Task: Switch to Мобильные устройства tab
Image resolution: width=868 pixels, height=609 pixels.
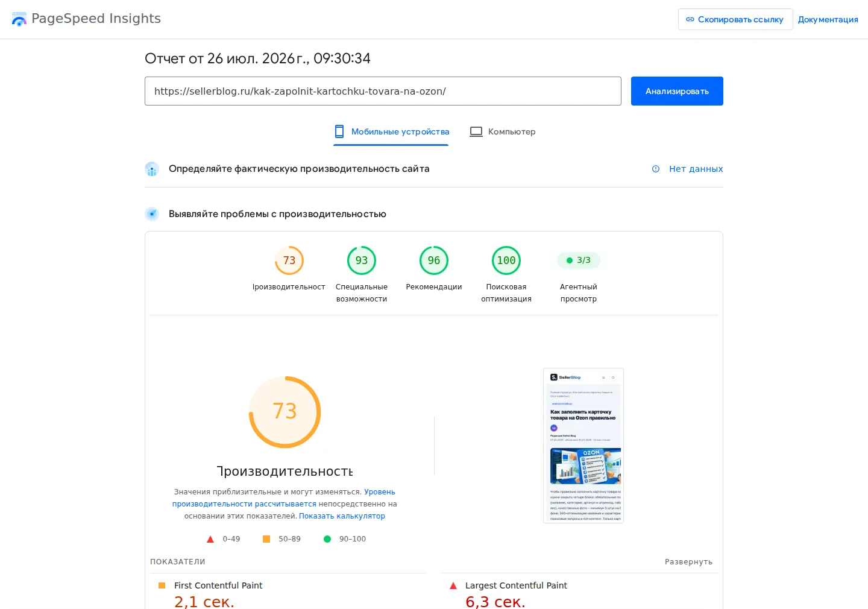Action: click(x=391, y=131)
